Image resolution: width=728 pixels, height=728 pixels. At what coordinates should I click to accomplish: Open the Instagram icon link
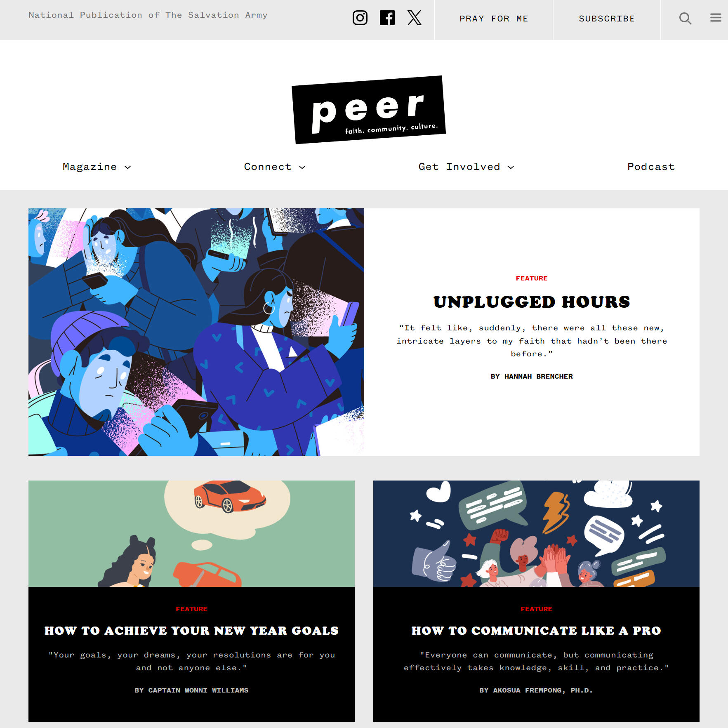point(360,18)
